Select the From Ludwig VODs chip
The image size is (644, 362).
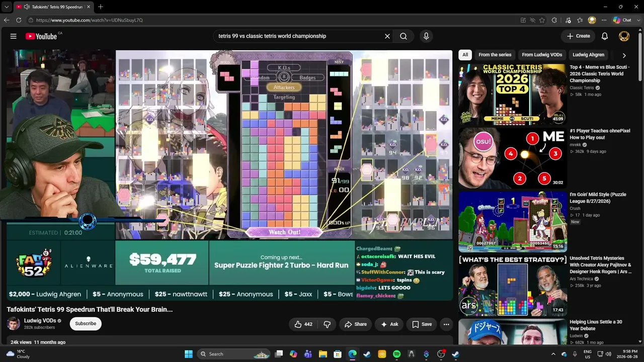tap(542, 55)
